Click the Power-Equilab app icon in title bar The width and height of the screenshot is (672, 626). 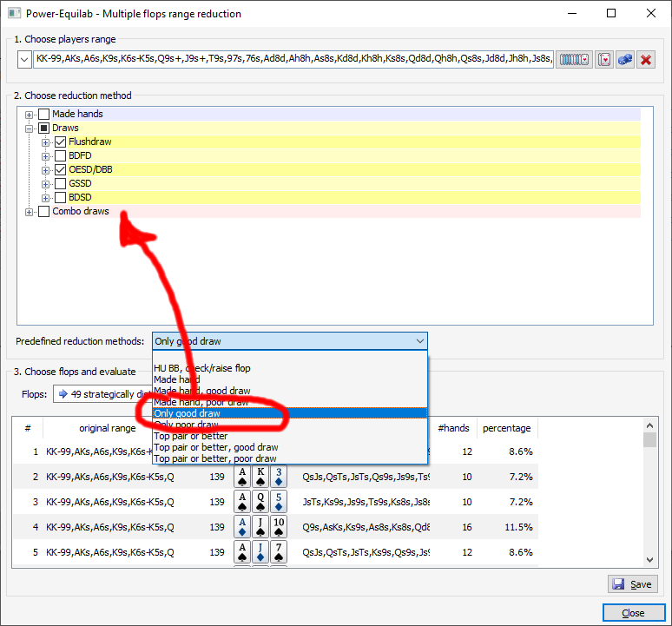(x=14, y=13)
